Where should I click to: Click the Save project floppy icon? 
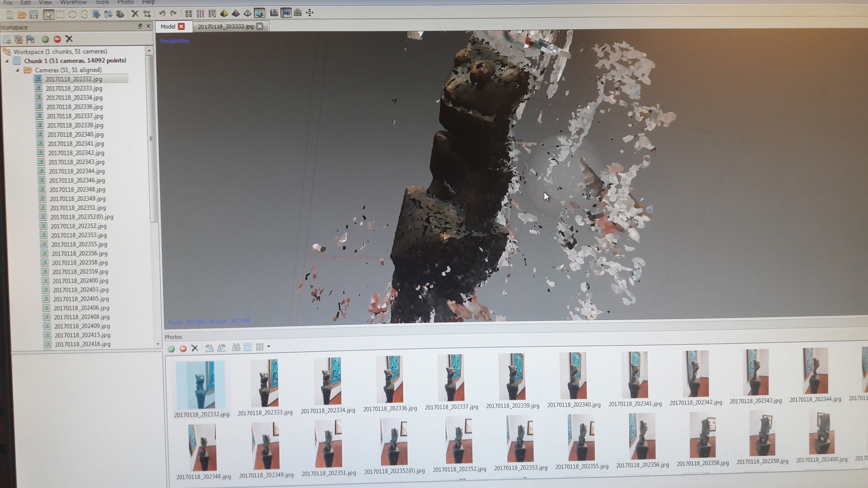point(33,15)
